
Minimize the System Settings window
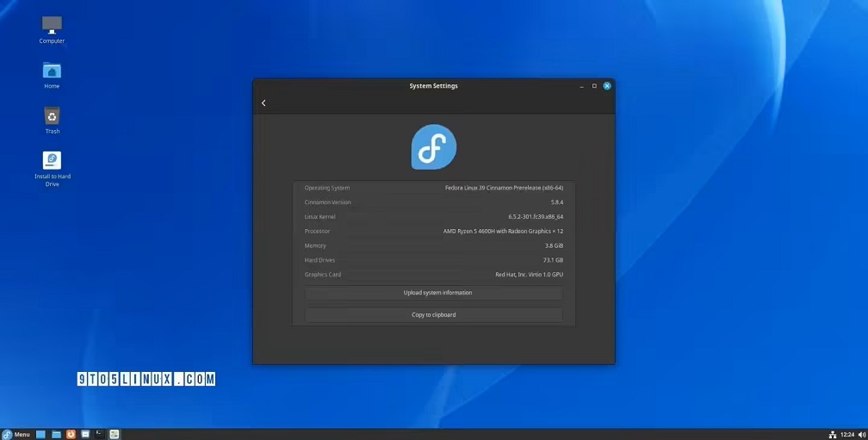coord(581,86)
